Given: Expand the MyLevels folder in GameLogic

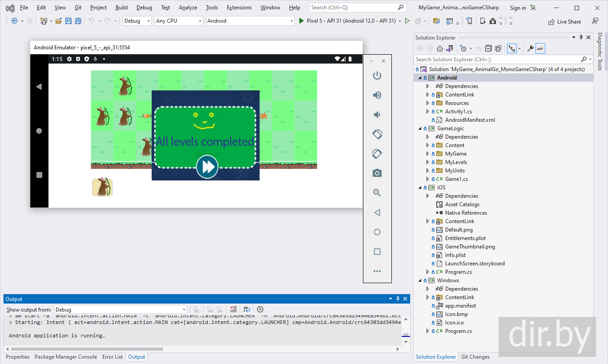Looking at the screenshot, I should tap(428, 162).
